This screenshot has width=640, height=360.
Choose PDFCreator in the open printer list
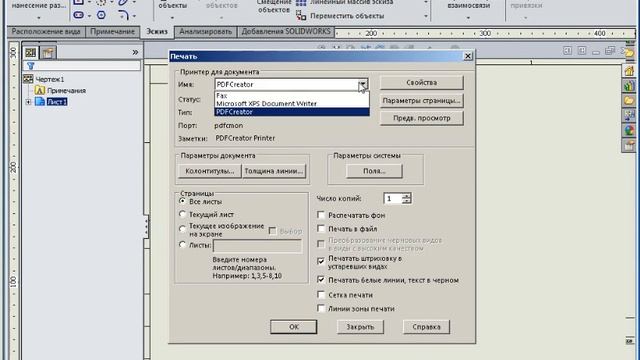pos(292,111)
